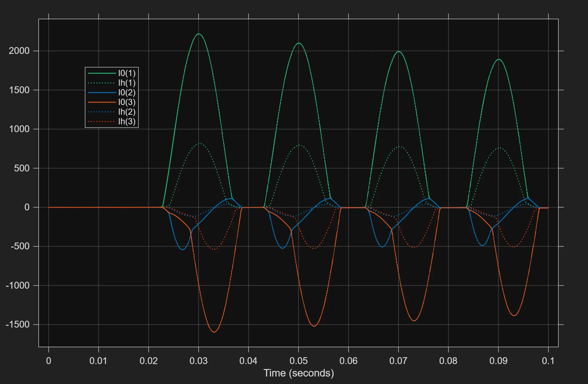The width and height of the screenshot is (588, 384).
Task: Click the orange solid line sample in legend
Action: (x=101, y=102)
